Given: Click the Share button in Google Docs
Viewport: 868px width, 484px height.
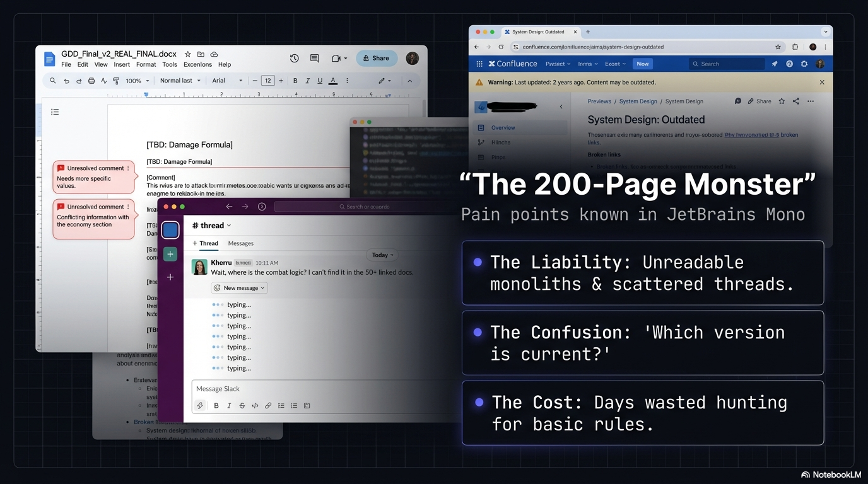Looking at the screenshot, I should click(x=377, y=58).
